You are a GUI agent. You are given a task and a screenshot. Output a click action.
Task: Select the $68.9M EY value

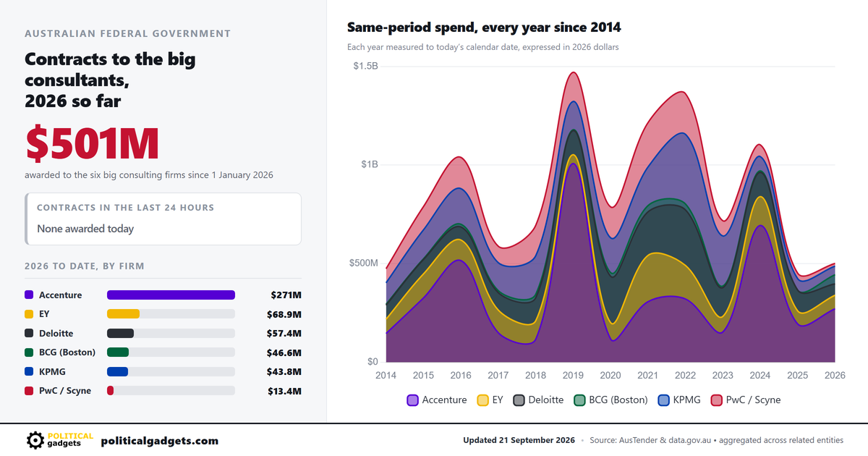[284, 314]
